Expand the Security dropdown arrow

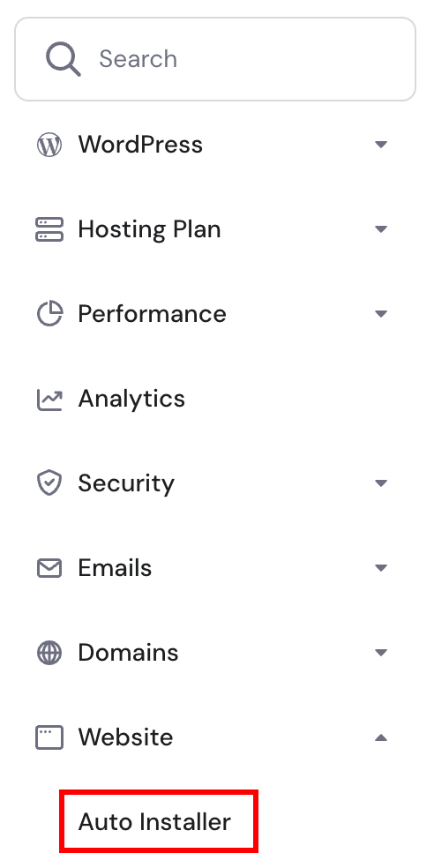381,483
